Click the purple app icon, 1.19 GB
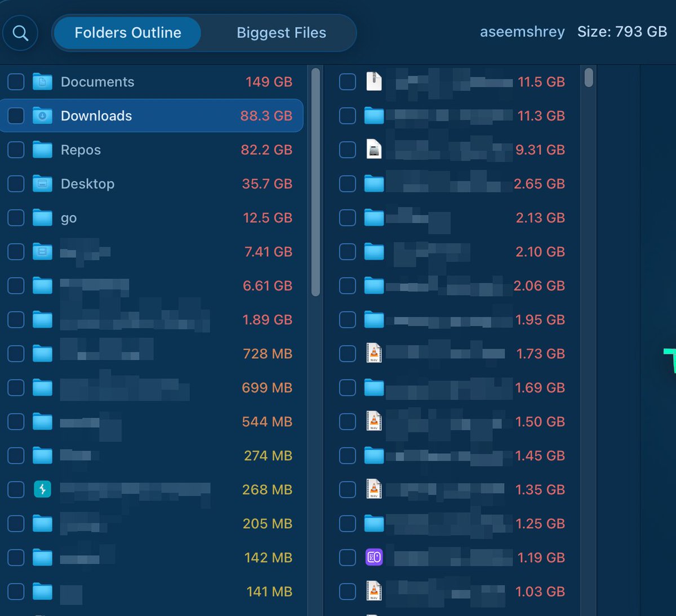The height and width of the screenshot is (616, 676). point(374,557)
